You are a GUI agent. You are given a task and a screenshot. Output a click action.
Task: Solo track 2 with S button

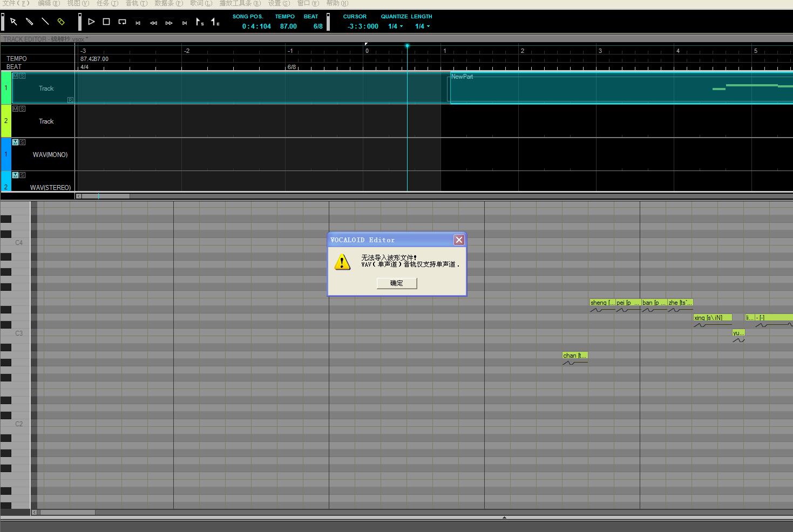click(x=22, y=109)
